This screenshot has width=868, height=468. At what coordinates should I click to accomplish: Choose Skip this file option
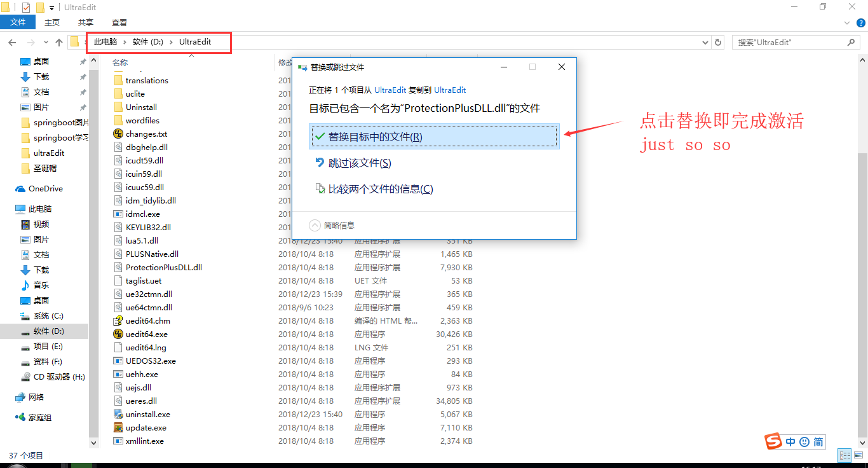click(x=360, y=163)
